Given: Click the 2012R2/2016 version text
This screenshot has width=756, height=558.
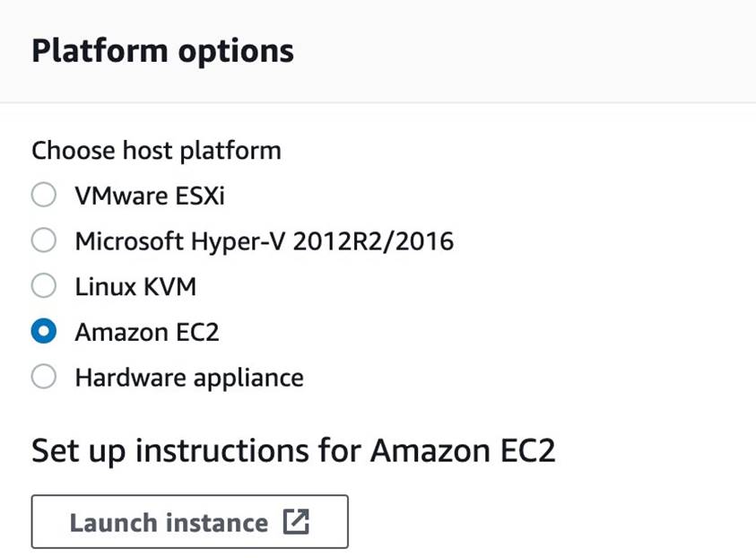Looking at the screenshot, I should tap(373, 241).
